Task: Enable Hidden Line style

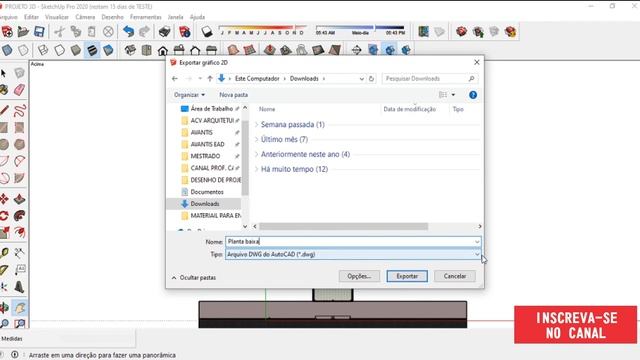Action: [x=60, y=50]
